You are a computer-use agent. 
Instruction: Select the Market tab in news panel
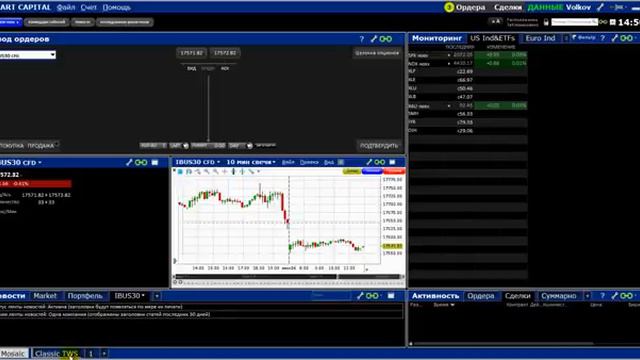(x=45, y=296)
